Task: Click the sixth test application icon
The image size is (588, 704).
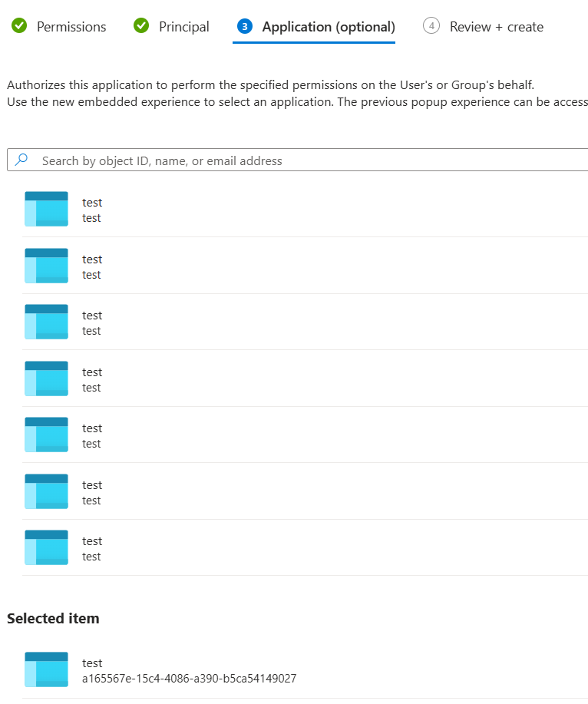Action: click(46, 491)
